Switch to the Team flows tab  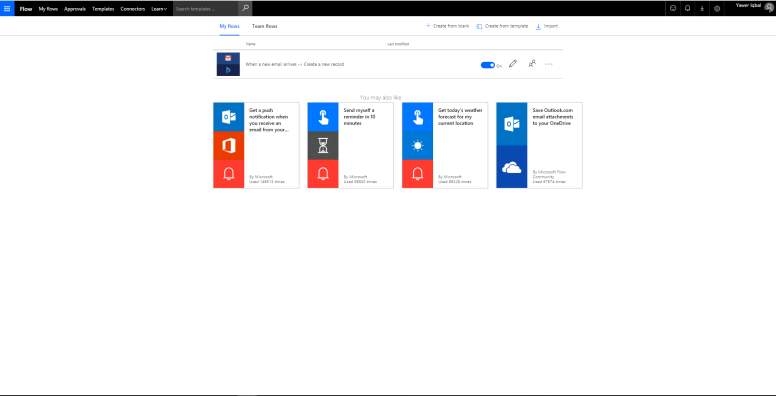tap(264, 26)
